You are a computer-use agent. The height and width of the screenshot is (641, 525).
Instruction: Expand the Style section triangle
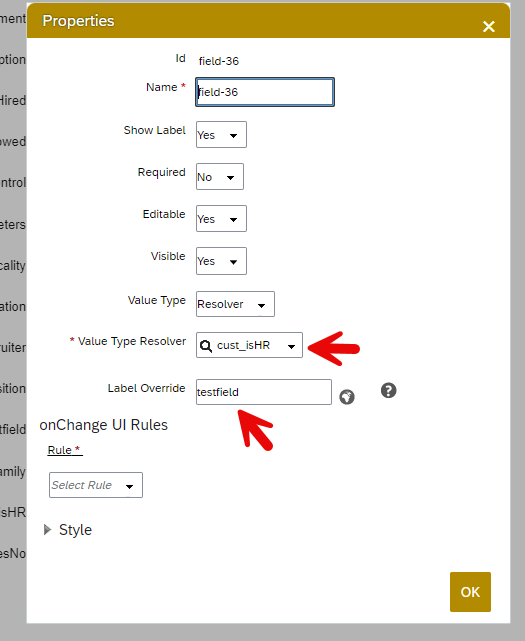click(47, 530)
